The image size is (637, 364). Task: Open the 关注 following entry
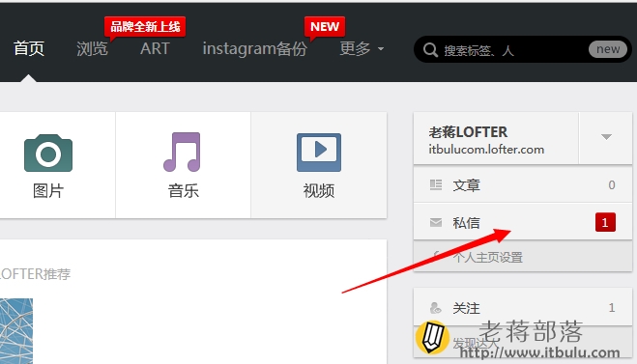tap(522, 308)
